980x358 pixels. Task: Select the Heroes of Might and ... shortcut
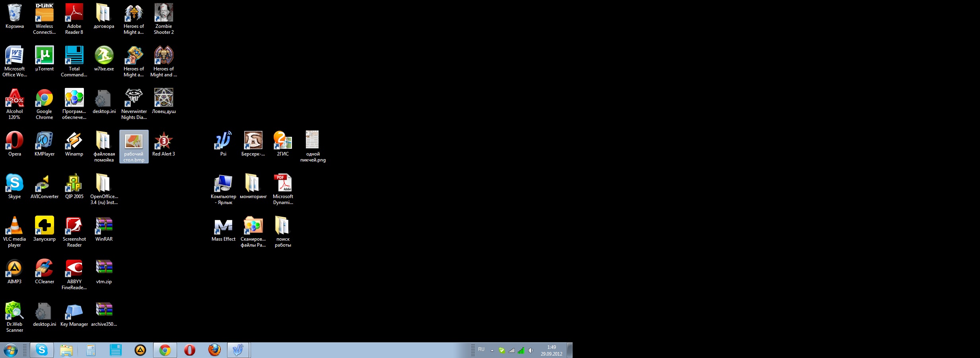pos(164,61)
